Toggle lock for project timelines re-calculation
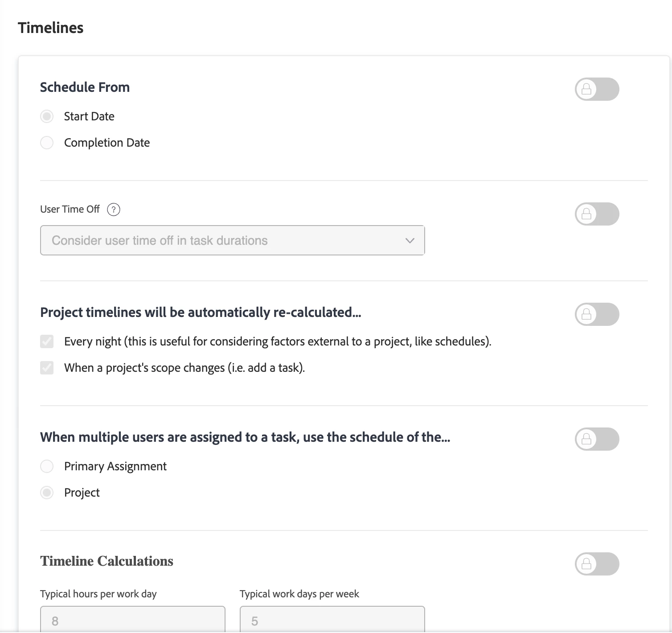This screenshot has height=633, width=672. (597, 314)
